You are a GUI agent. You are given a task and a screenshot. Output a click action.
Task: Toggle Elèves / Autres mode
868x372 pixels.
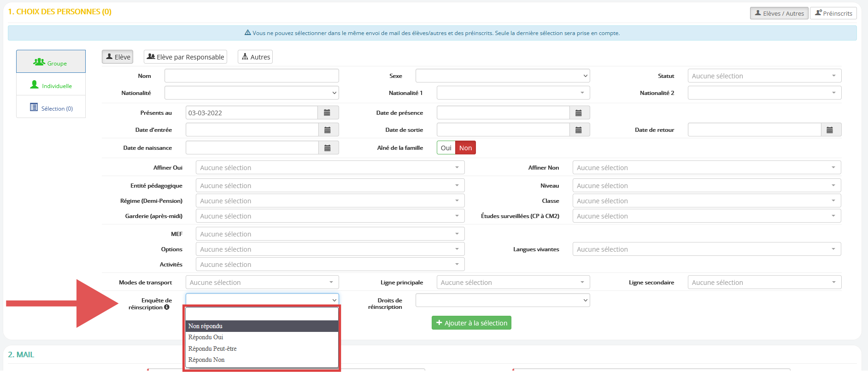coord(779,13)
